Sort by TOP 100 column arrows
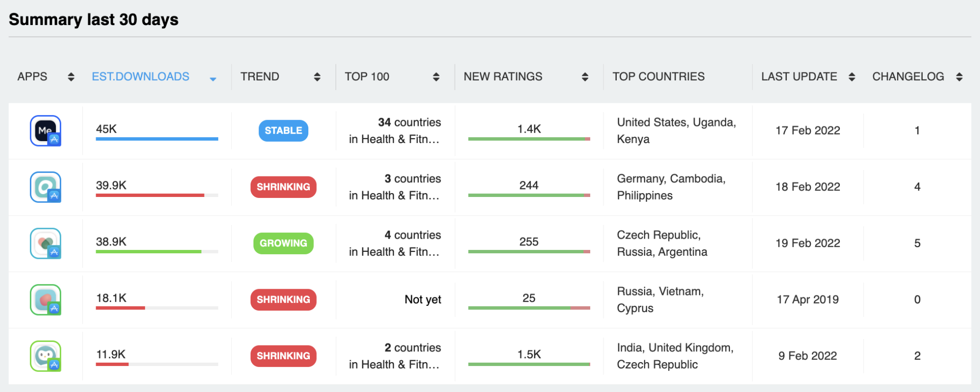980x392 pixels. 436,77
